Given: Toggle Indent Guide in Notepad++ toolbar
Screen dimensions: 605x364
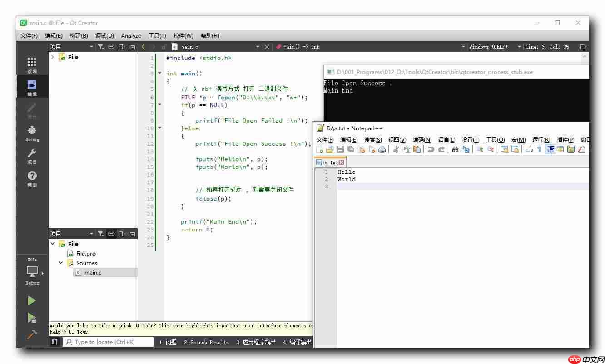Looking at the screenshot, I should coord(550,149).
